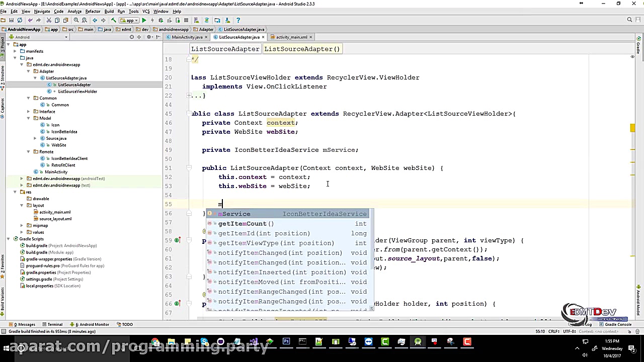Click the Photoshop icon in taskbar
The width and height of the screenshot is (644, 362).
[x=286, y=342]
